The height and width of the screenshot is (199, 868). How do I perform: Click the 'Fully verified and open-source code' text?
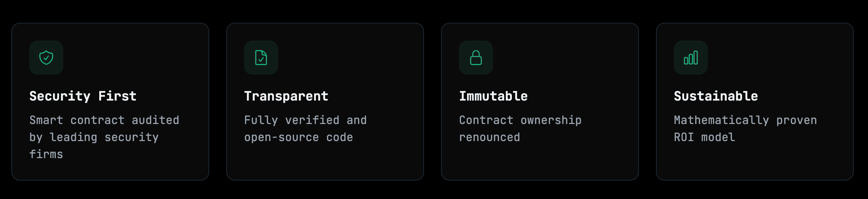coord(306,129)
